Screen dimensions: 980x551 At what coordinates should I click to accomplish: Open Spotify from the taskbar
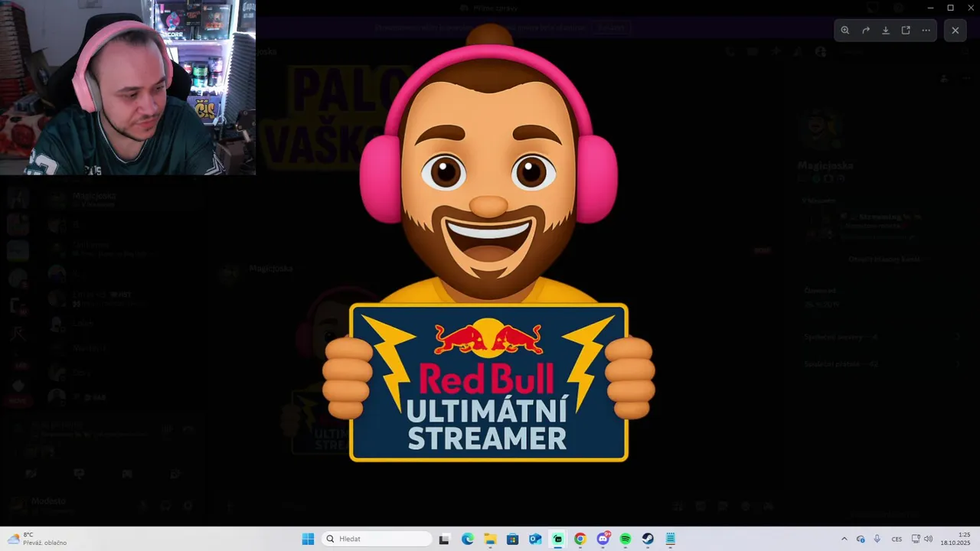(626, 539)
